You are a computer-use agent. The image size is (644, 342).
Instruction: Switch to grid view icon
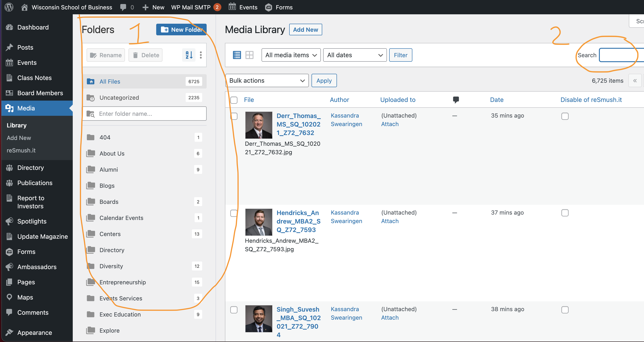coord(249,55)
